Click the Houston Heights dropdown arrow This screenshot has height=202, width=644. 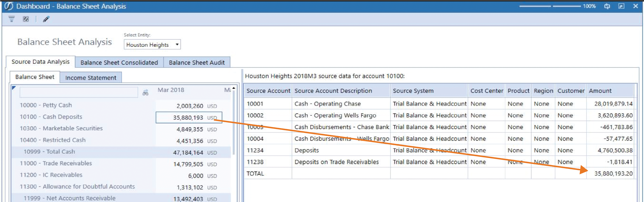click(x=177, y=45)
